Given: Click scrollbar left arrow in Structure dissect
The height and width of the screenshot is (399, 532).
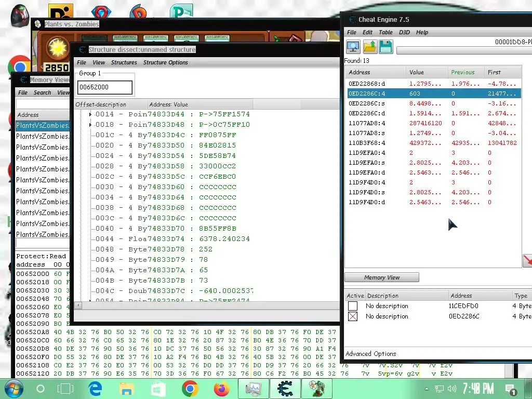Looking at the screenshot, I should (x=78, y=305).
